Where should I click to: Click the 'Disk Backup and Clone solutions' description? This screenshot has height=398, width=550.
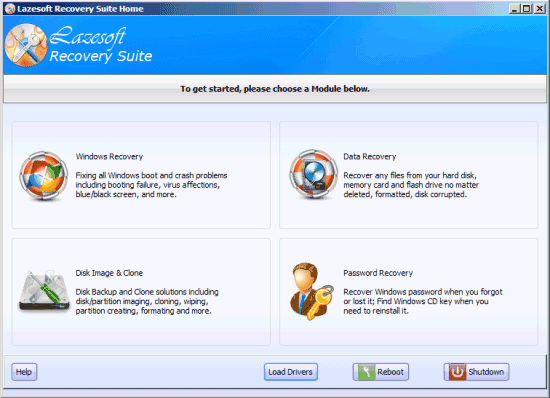click(147, 301)
